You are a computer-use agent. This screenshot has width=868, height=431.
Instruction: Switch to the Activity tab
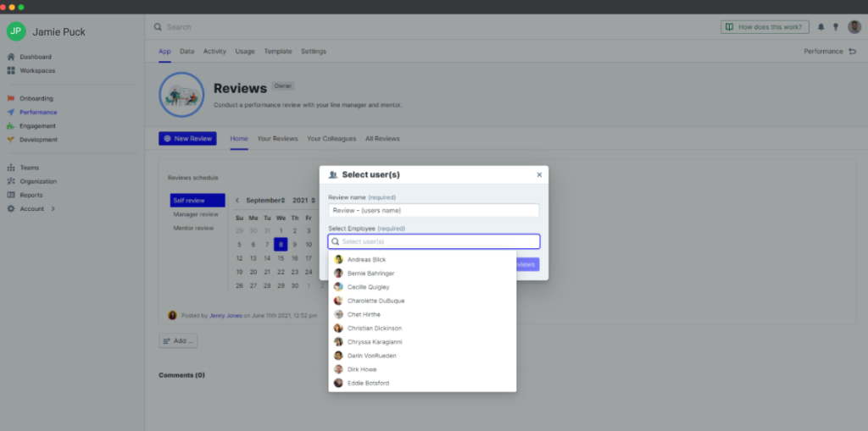coord(214,52)
